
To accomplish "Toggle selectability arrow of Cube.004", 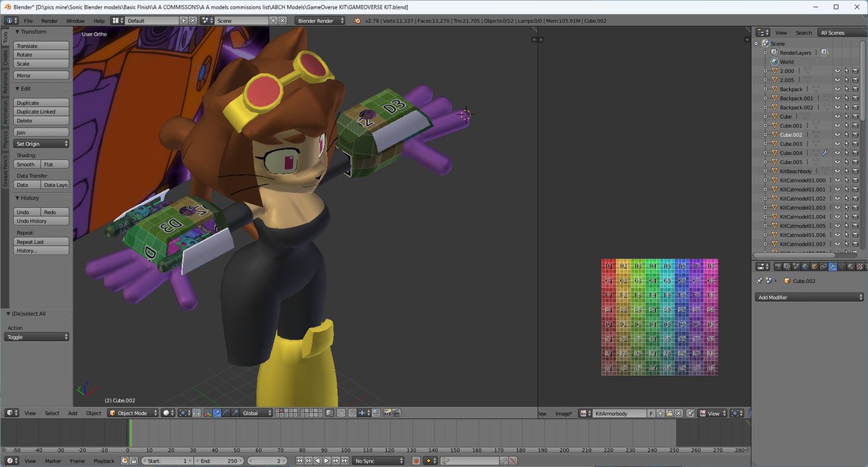I will [846, 153].
